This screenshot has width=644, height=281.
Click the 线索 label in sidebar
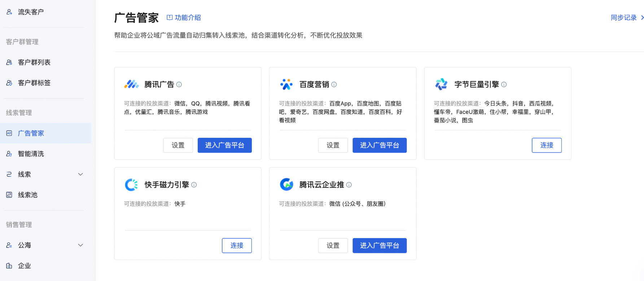click(x=25, y=174)
